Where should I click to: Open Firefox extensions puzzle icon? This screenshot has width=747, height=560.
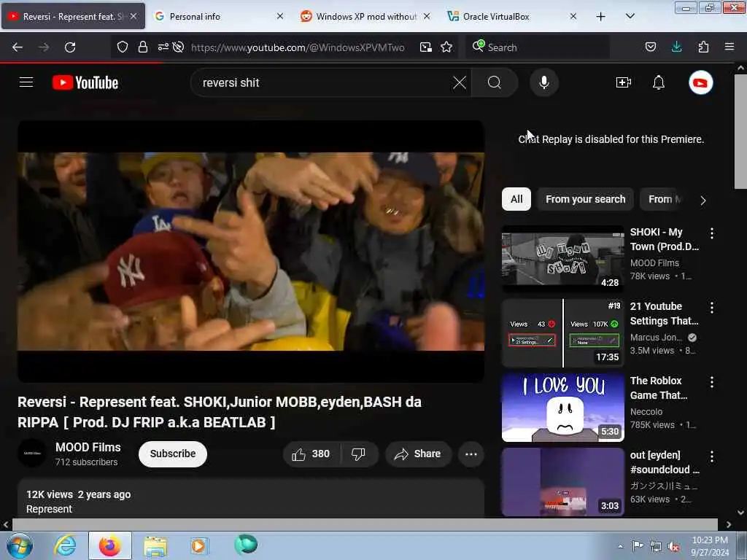coord(703,47)
